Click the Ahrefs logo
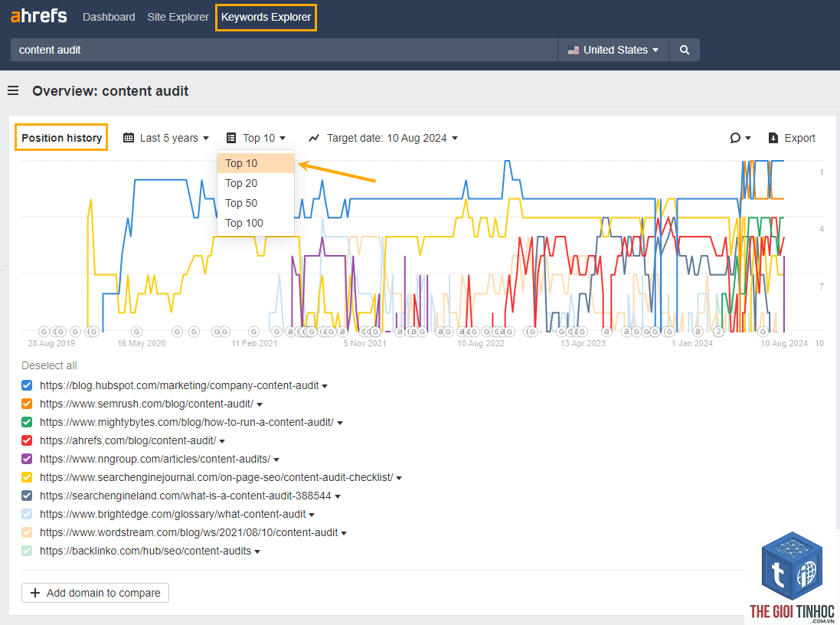The width and height of the screenshot is (840, 625). (x=38, y=16)
